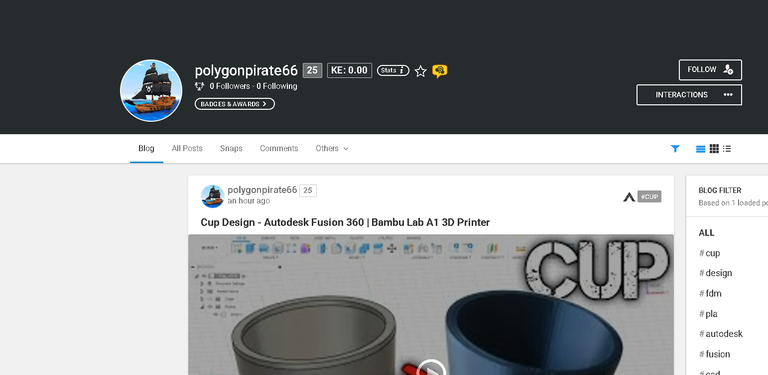This screenshot has width=768, height=375.
Task: Click the followers trophy icon
Action: coord(199,86)
